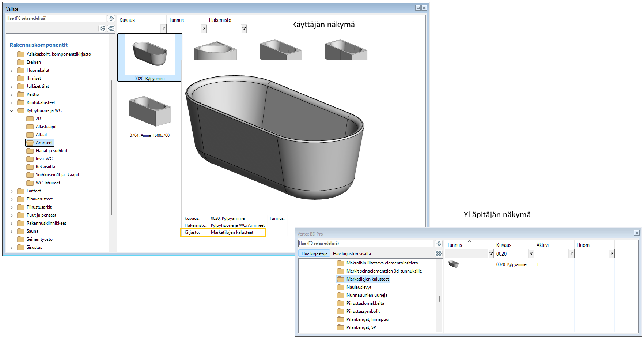
Task: Click filter icon under Tunnus in Vertex BD Pro
Action: (x=491, y=253)
